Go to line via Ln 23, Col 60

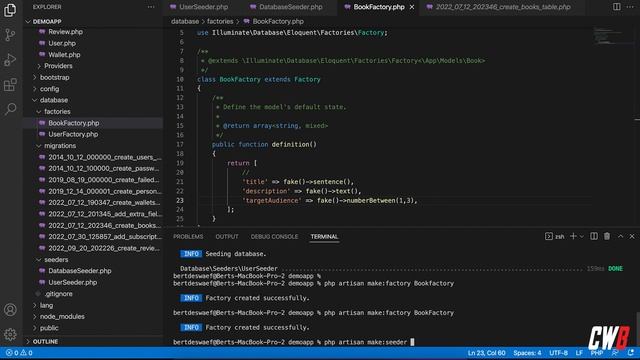click(x=487, y=353)
